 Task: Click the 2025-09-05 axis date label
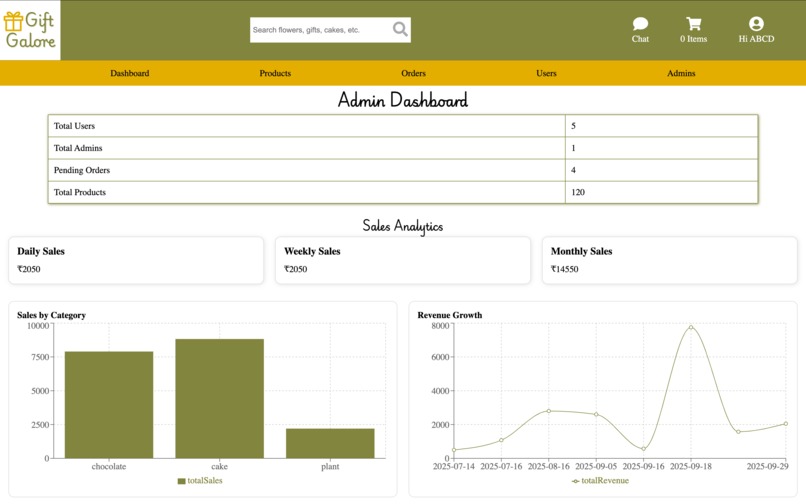(596, 466)
